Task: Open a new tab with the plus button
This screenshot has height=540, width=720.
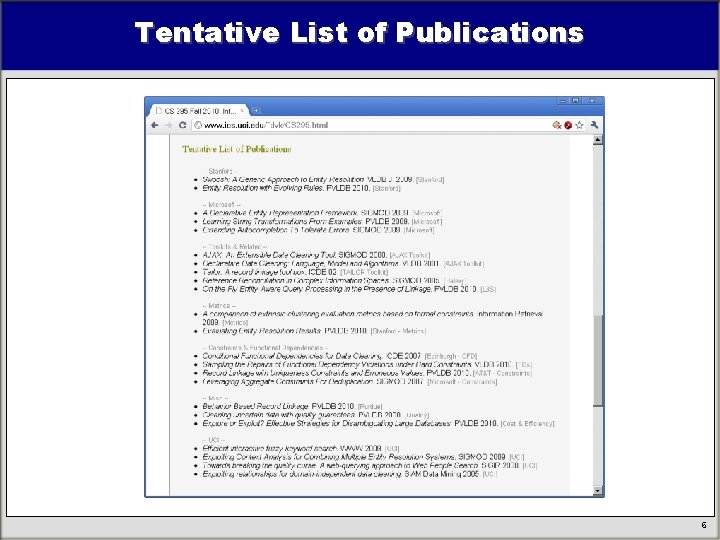Action: [x=256, y=111]
